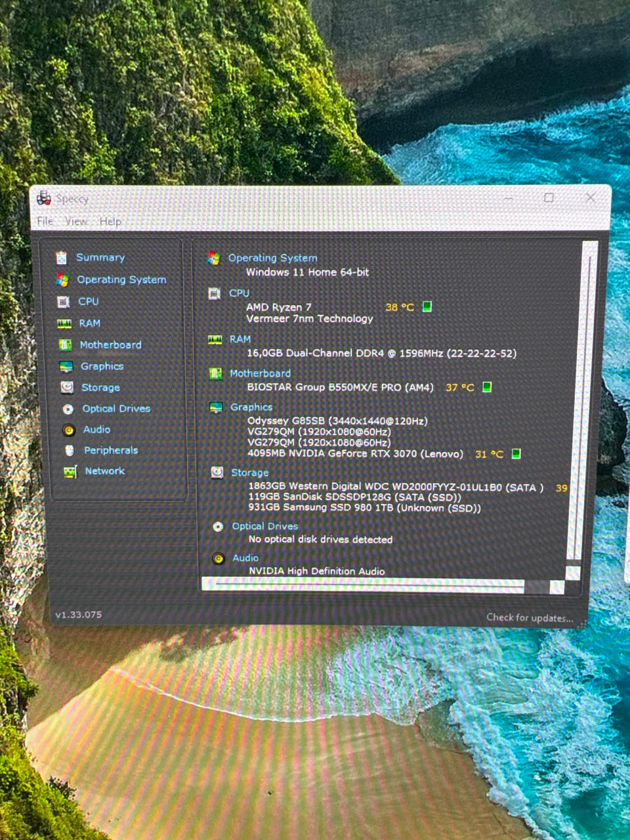
Task: Open the View menu
Action: 76,221
